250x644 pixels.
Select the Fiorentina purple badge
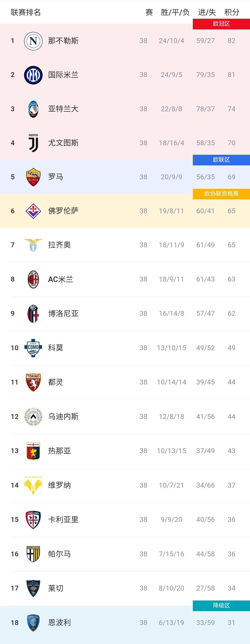[x=33, y=211]
